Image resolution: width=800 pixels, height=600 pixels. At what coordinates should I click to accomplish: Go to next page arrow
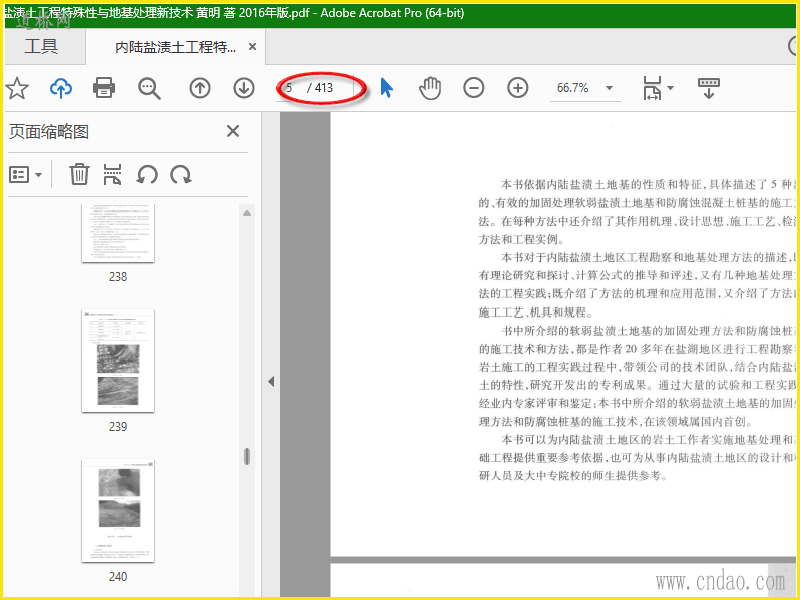(244, 88)
